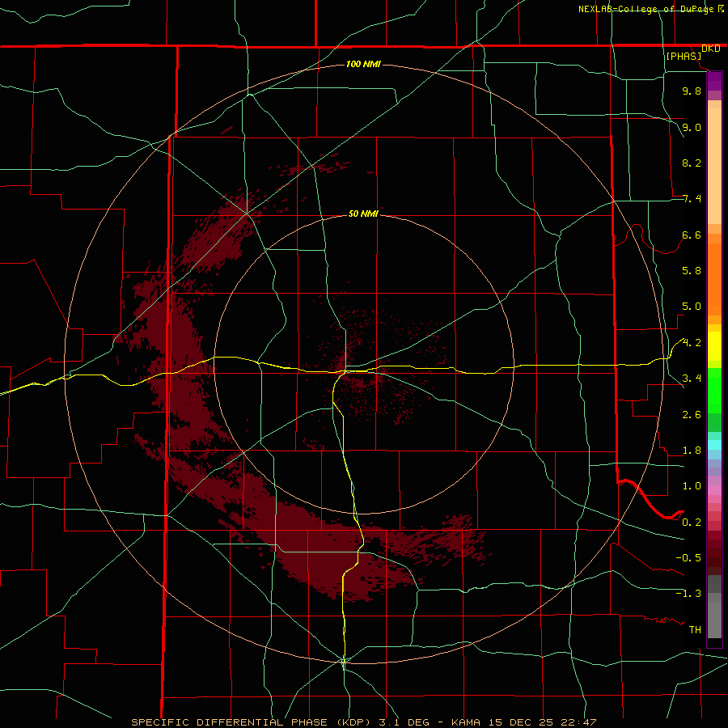Click the 3.4 scale label

[x=692, y=379]
